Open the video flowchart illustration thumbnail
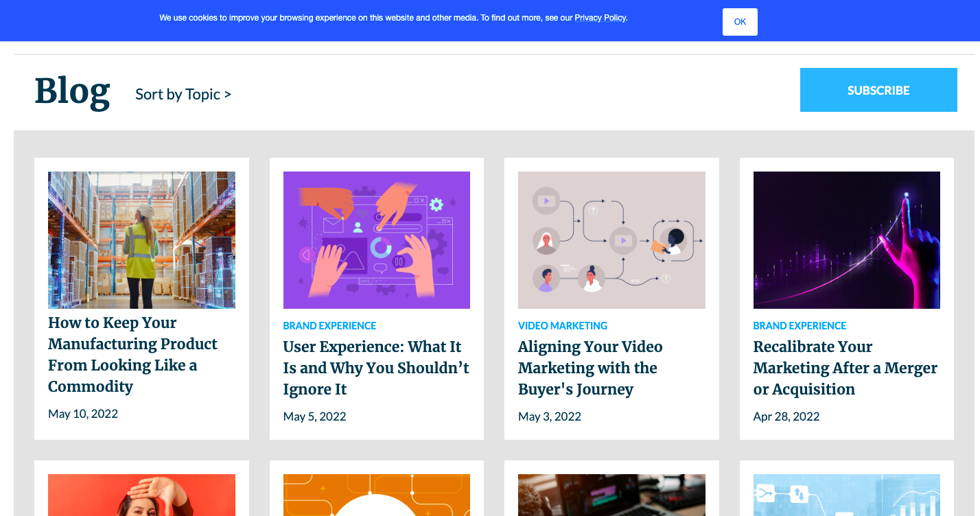Screen dimensions: 980x516 click(x=611, y=240)
